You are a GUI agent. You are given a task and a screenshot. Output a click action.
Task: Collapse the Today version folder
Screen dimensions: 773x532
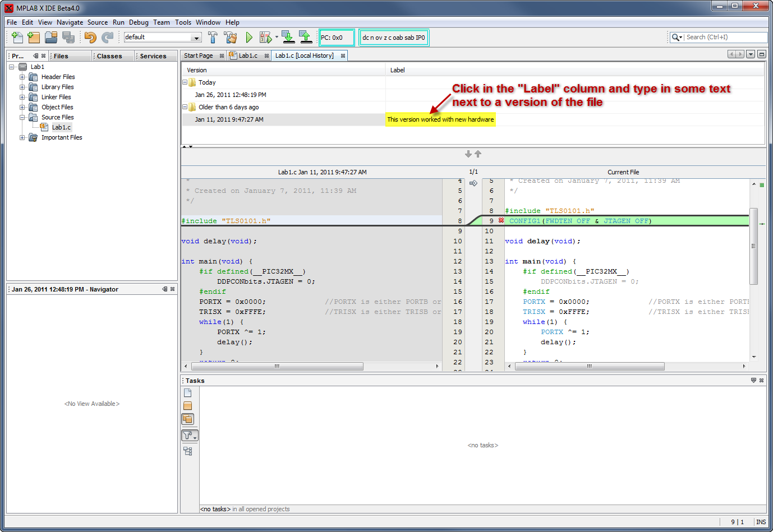click(185, 82)
